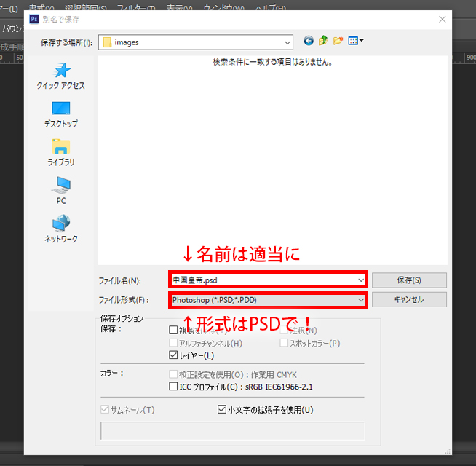Click the Quick Access star icon

tap(62, 70)
